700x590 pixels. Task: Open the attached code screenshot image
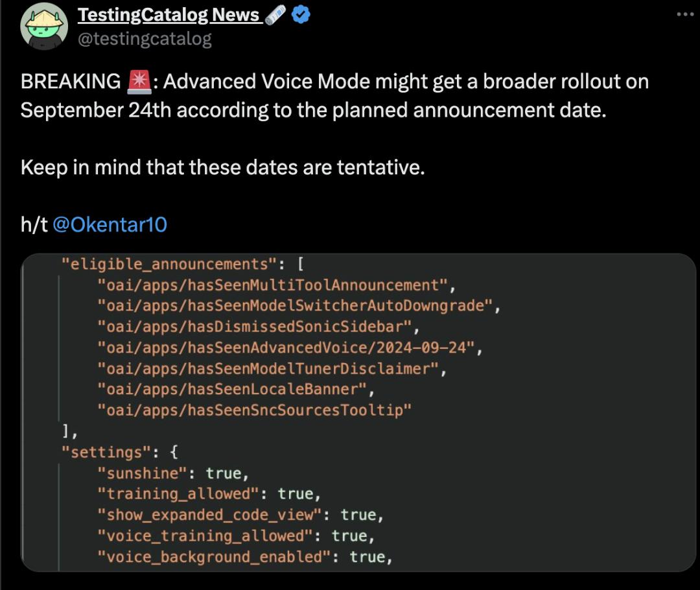[358, 412]
